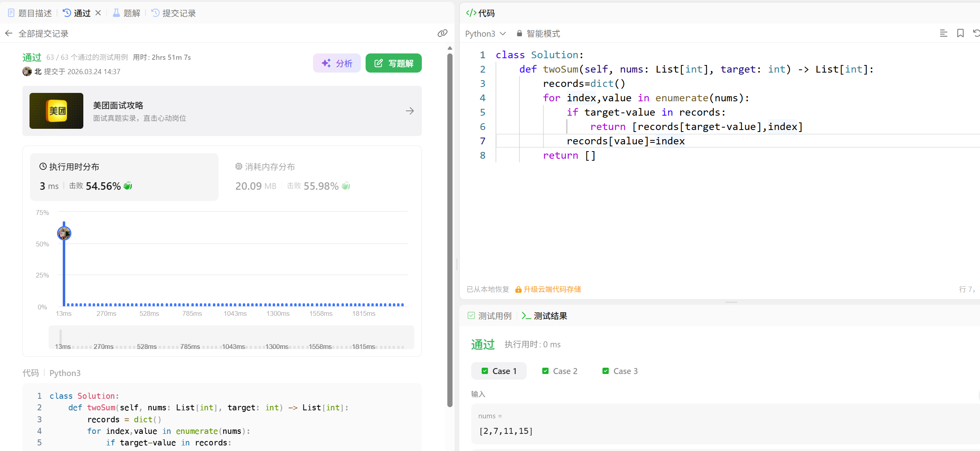Click the reset code icon
Image resolution: width=980 pixels, height=451 pixels.
976,33
